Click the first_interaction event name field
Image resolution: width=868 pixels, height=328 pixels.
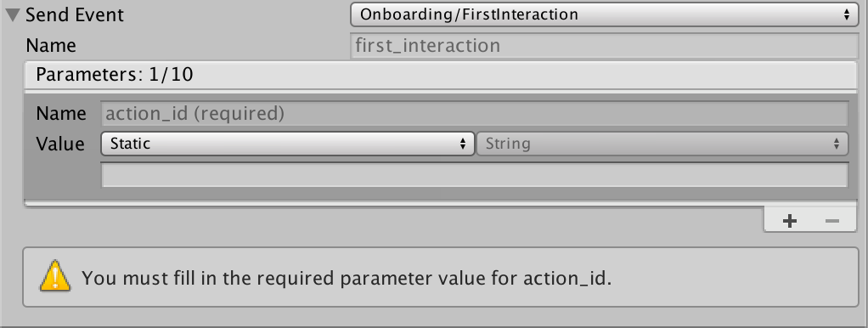click(604, 45)
